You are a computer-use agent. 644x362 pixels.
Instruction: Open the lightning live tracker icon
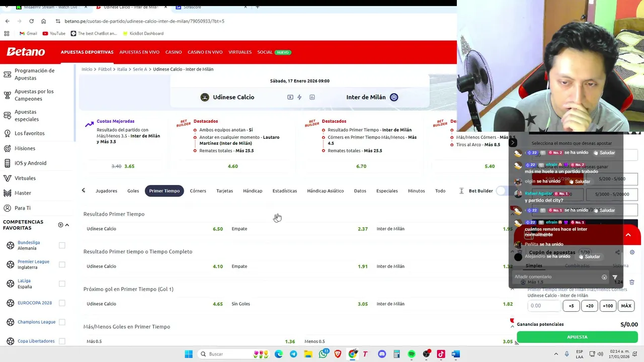(299, 97)
